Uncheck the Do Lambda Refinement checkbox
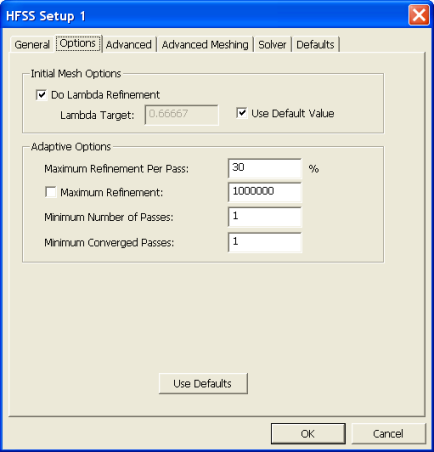434x452 pixels. pos(41,95)
